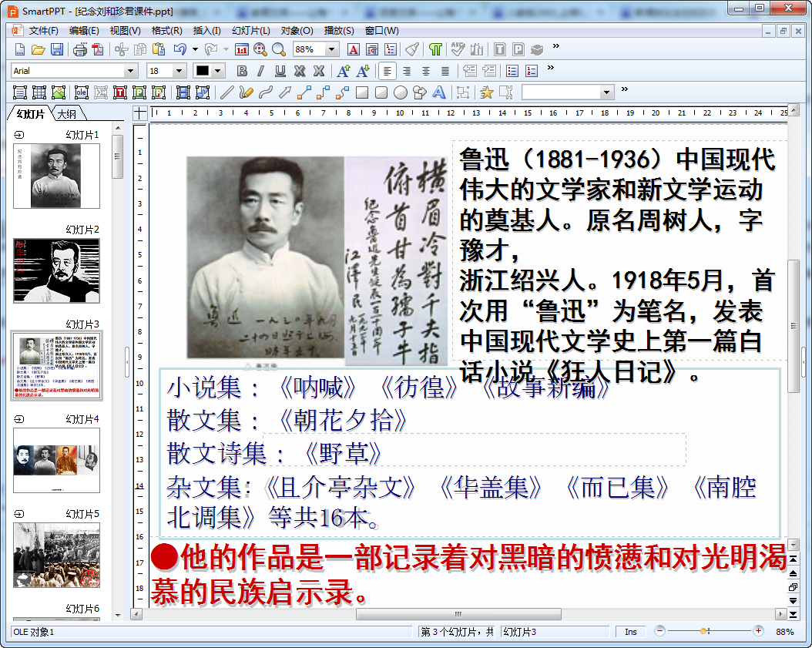Switch to the 幻灯片 tab
This screenshot has height=648, width=812.
point(30,114)
